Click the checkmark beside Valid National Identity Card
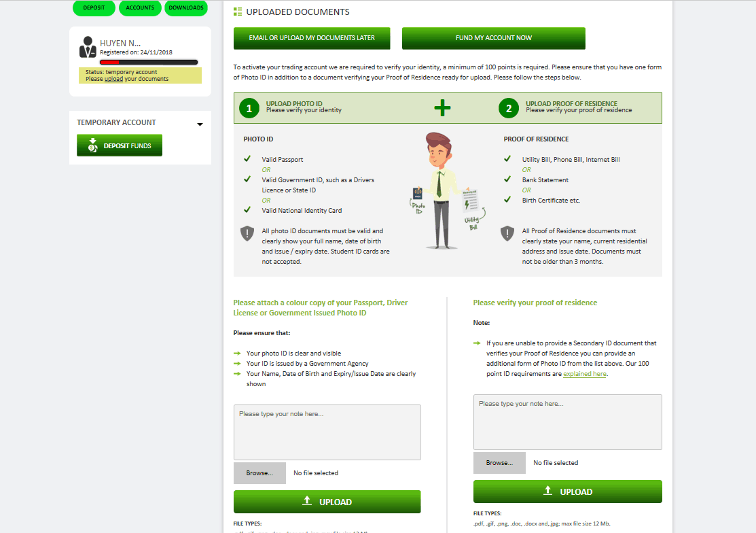 (247, 210)
